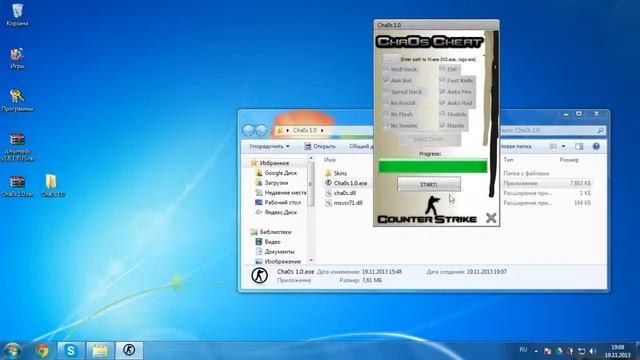Image resolution: width=640 pixels, height=360 pixels.
Task: Click the greyed Inject Cheat button
Action: click(x=429, y=140)
